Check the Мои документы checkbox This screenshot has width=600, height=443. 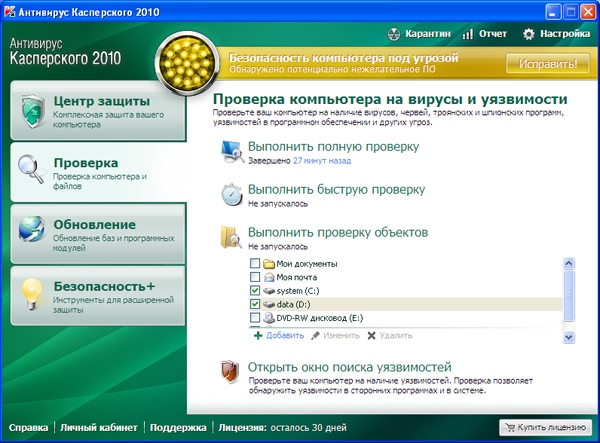click(x=255, y=263)
